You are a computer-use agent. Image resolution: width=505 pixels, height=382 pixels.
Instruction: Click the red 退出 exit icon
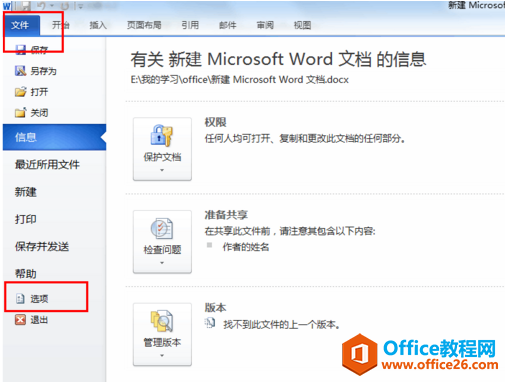point(20,320)
